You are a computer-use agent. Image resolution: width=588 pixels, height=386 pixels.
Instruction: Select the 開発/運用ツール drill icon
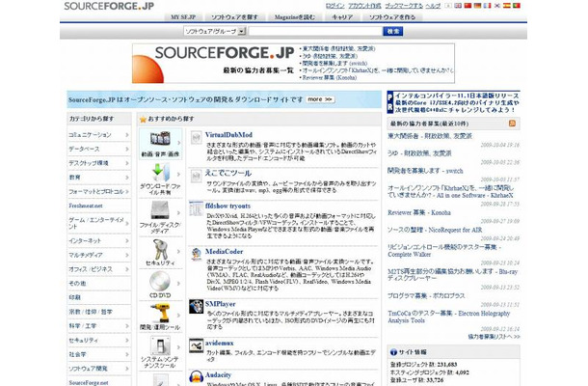tap(160, 314)
